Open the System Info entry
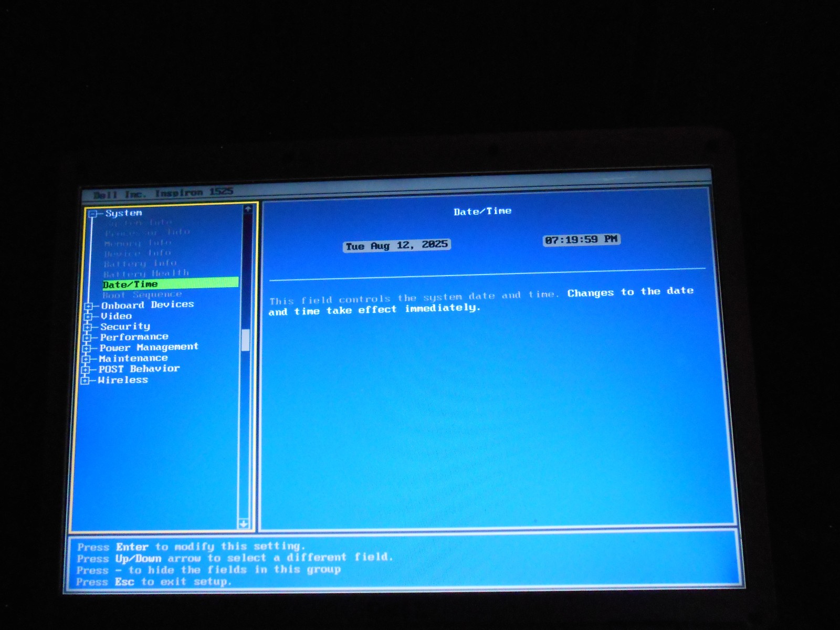This screenshot has width=840, height=630. tap(138, 223)
